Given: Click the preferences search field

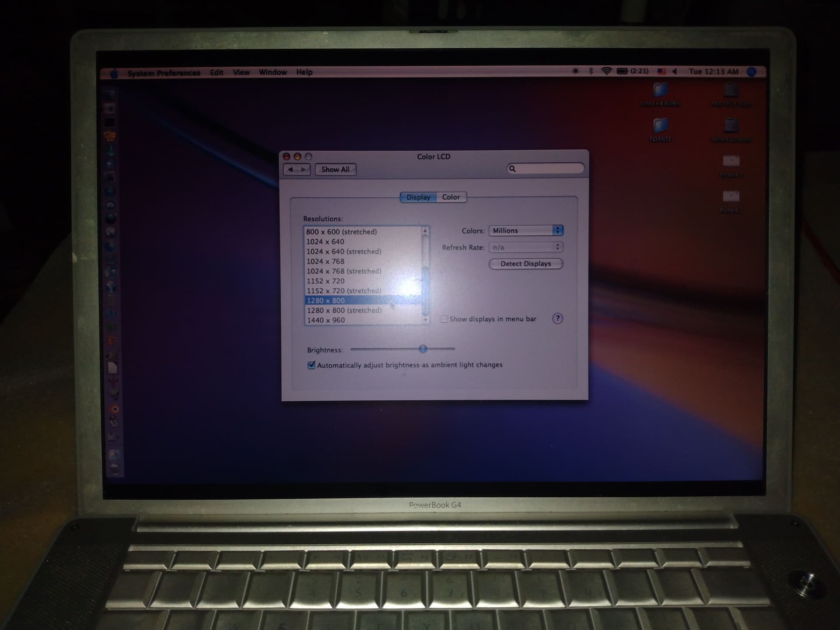Looking at the screenshot, I should click(x=546, y=168).
